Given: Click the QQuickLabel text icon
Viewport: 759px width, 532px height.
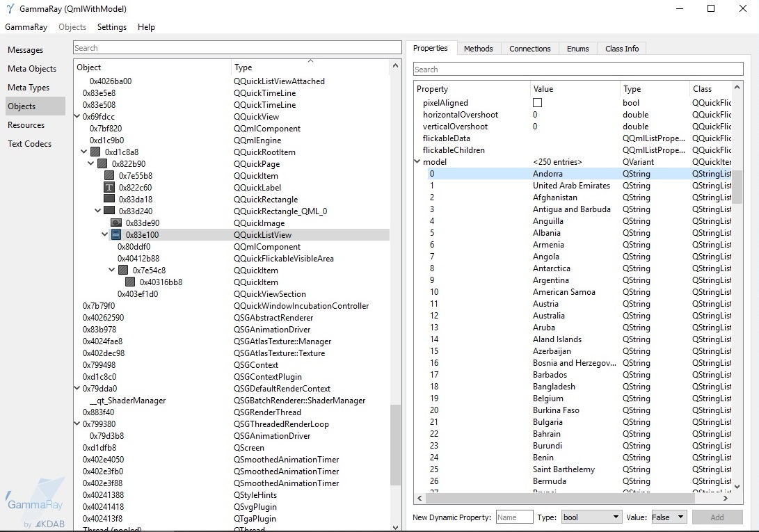Looking at the screenshot, I should [109, 188].
